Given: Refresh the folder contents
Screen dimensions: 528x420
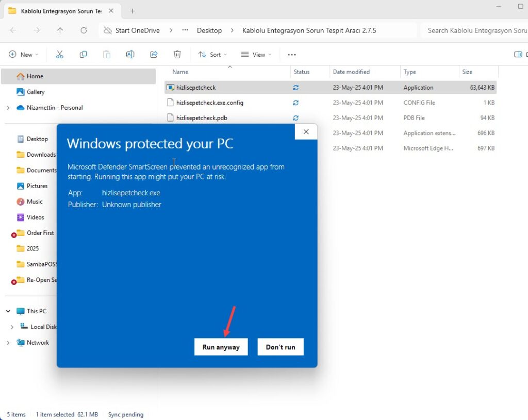Looking at the screenshot, I should click(x=84, y=30).
